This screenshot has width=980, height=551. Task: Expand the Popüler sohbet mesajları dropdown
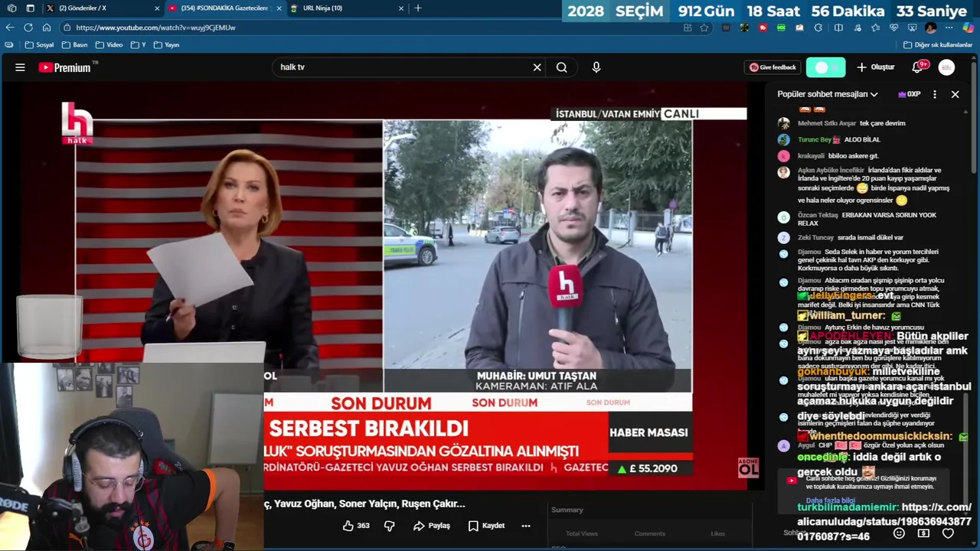point(827,94)
